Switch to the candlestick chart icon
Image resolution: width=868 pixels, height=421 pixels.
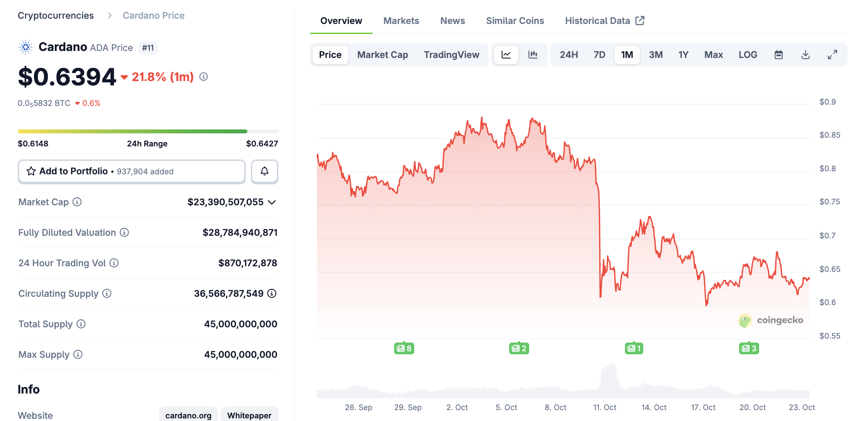pyautogui.click(x=533, y=54)
